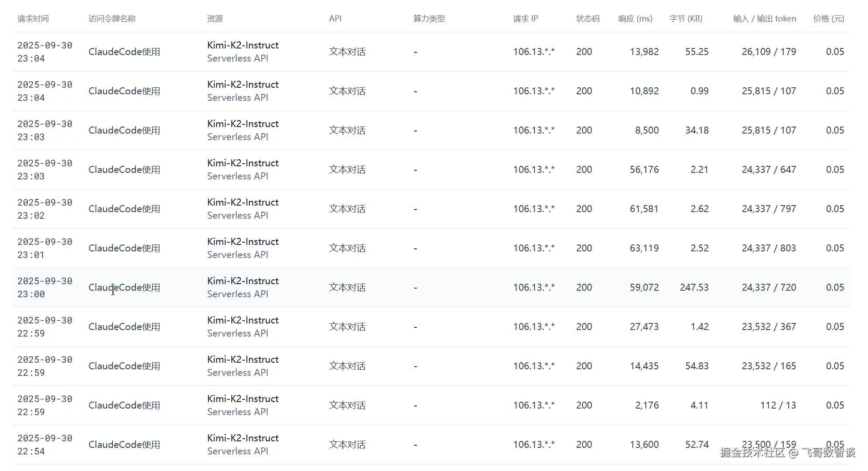Select the 24,337 / 647 token cell
This screenshot has height=471, width=868.
point(769,169)
